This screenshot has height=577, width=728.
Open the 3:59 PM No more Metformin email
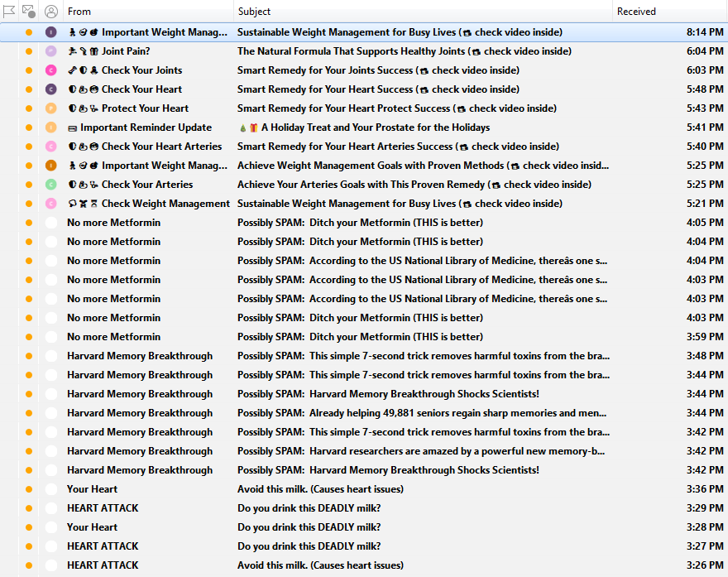coord(360,337)
